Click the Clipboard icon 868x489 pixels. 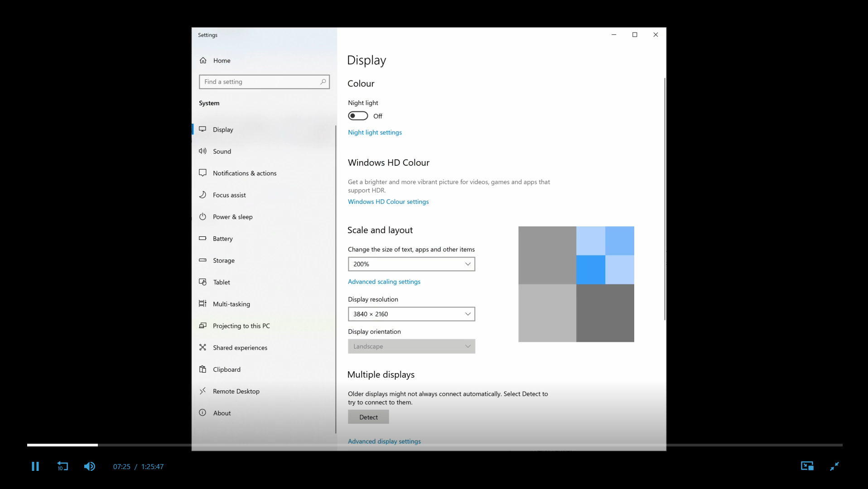tap(203, 369)
